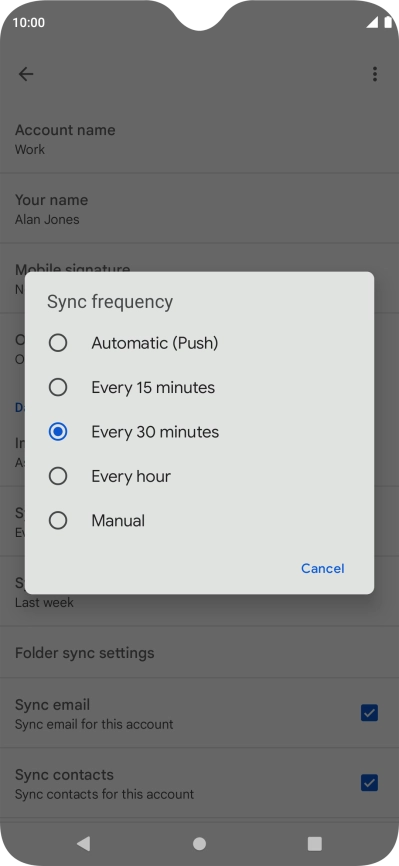The height and width of the screenshot is (866, 399).
Task: Select the Every 30 minutes radio button
Action: click(58, 432)
